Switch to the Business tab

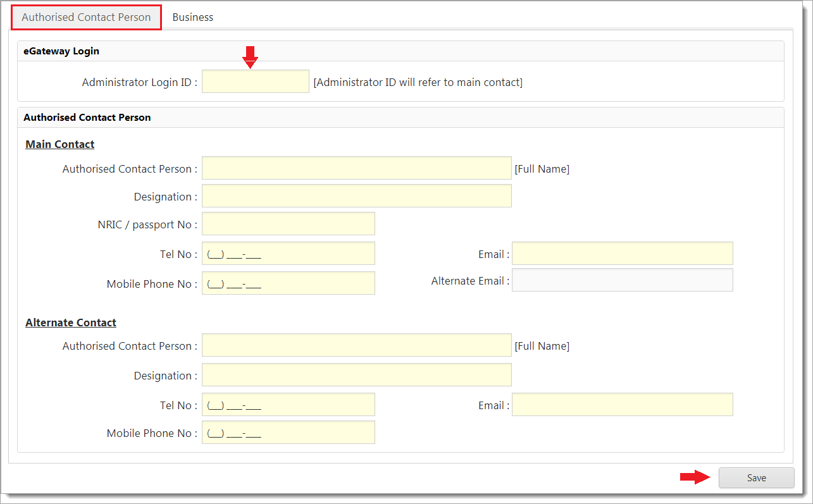pyautogui.click(x=192, y=17)
